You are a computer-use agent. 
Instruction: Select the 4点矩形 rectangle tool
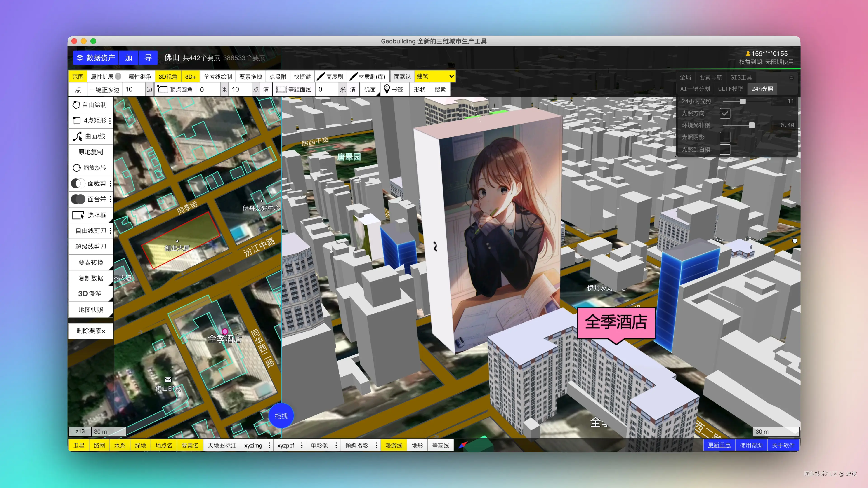[91, 121]
